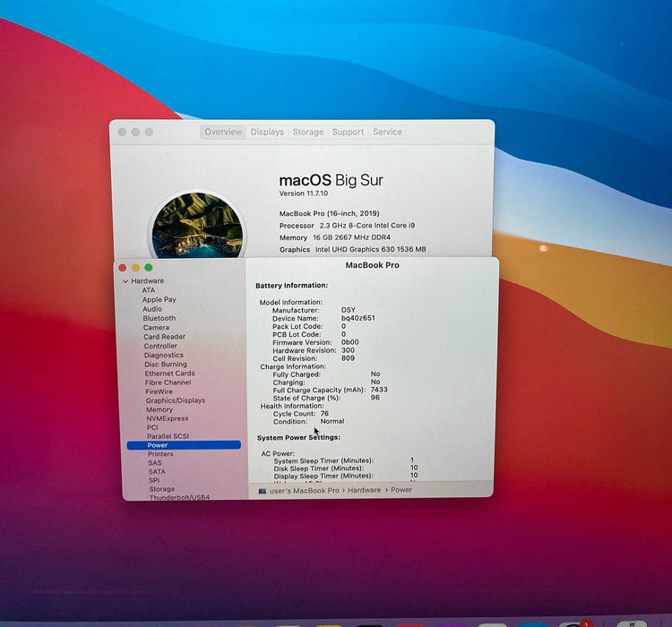Viewport: 672px width, 627px height.
Task: Click the Hardware Revision value "300"
Action: (x=348, y=350)
